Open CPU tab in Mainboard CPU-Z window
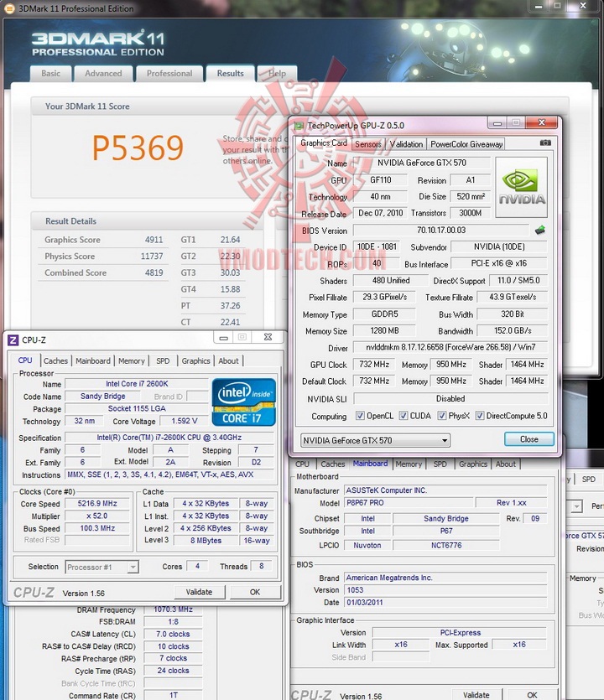604x700 pixels. tap(303, 464)
